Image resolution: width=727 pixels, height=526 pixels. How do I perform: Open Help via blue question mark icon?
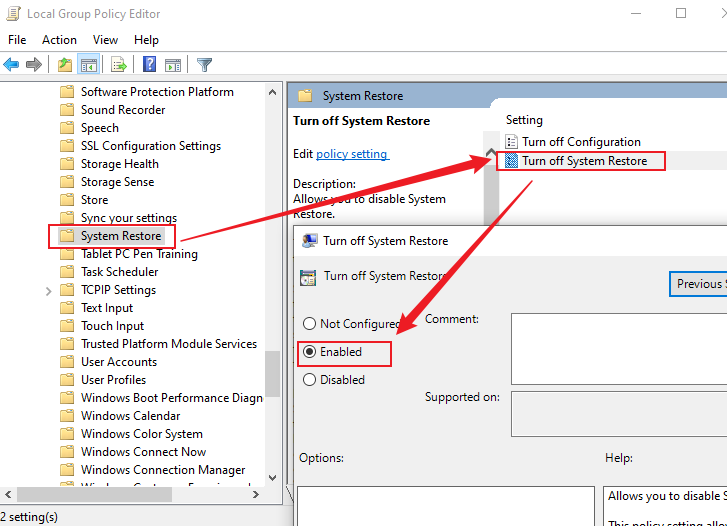coord(149,65)
